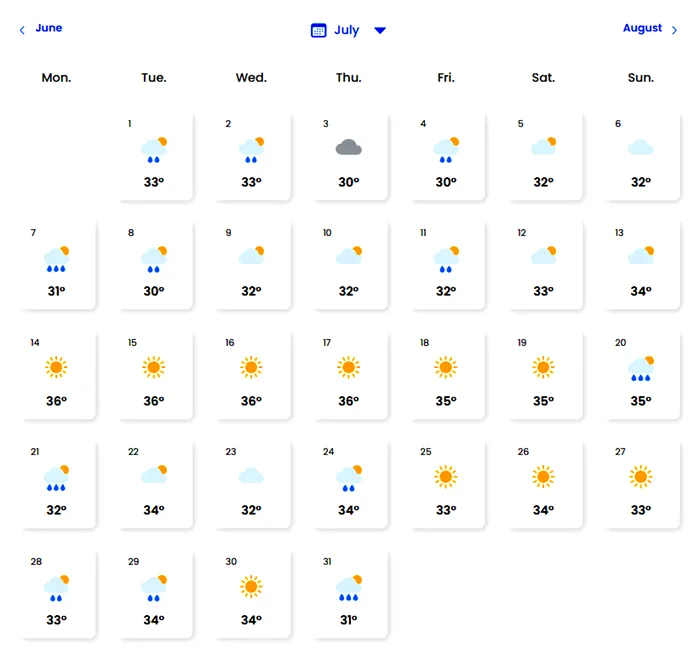
Task: Open the July 25 forecast card
Action: pos(446,485)
